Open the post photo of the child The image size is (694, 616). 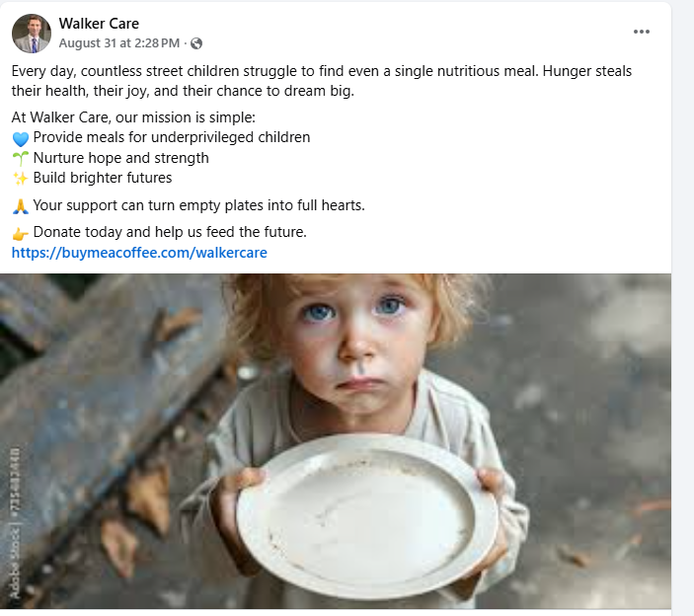pyautogui.click(x=336, y=441)
